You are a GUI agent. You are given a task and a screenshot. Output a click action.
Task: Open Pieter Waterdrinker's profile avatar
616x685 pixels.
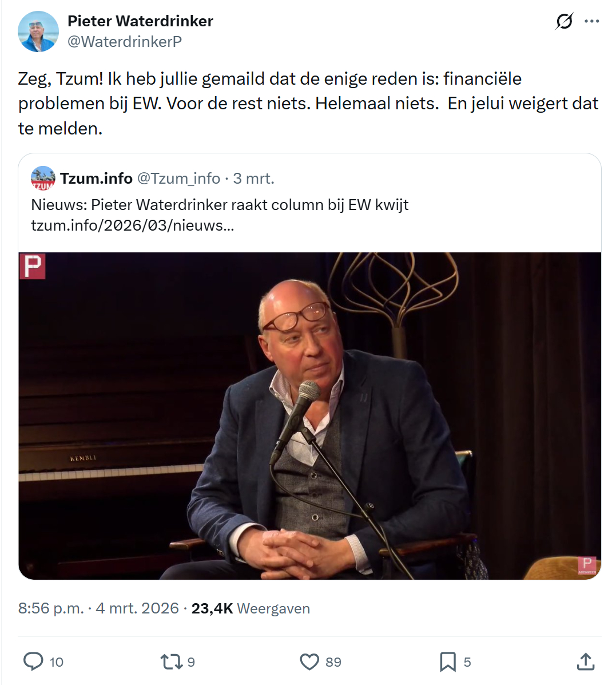(x=38, y=31)
